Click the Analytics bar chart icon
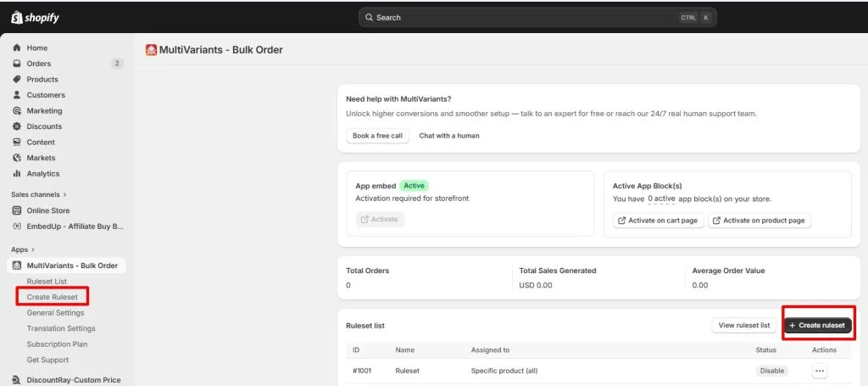 coord(17,173)
